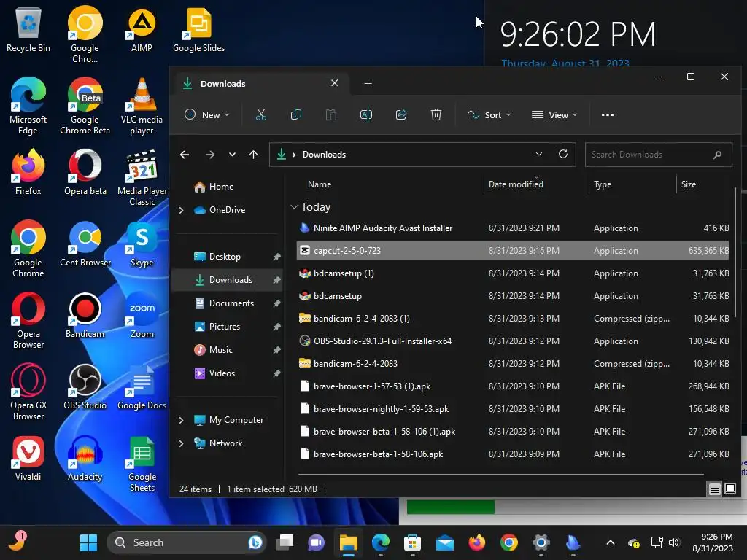Close the Downloads tab
This screenshot has width=747, height=560.
pyautogui.click(x=334, y=83)
